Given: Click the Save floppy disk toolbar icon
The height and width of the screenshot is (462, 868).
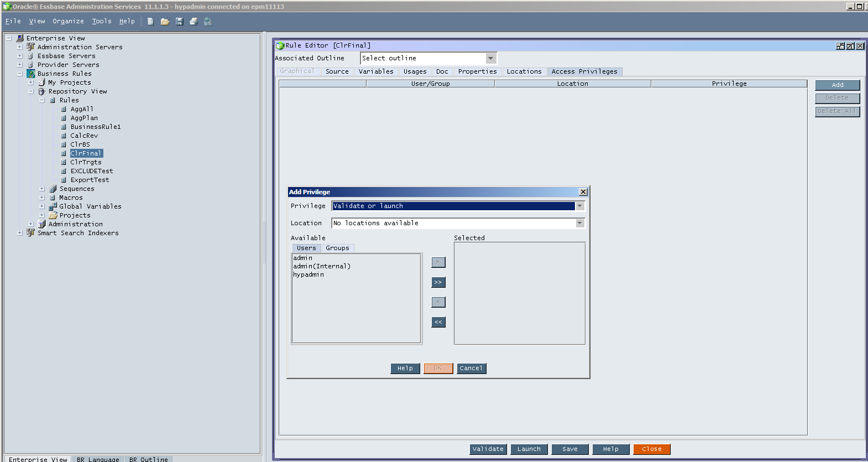Looking at the screenshot, I should [179, 22].
